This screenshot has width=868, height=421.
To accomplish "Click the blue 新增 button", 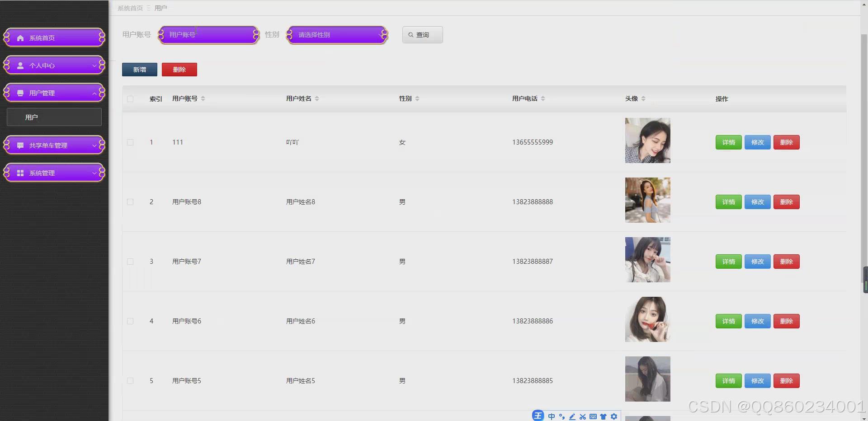I will (140, 70).
